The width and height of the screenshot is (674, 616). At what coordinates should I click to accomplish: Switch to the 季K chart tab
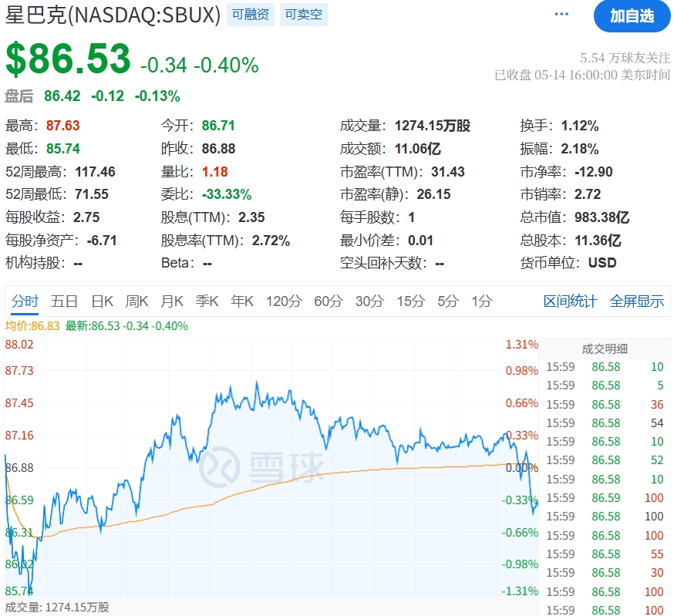pos(207,301)
